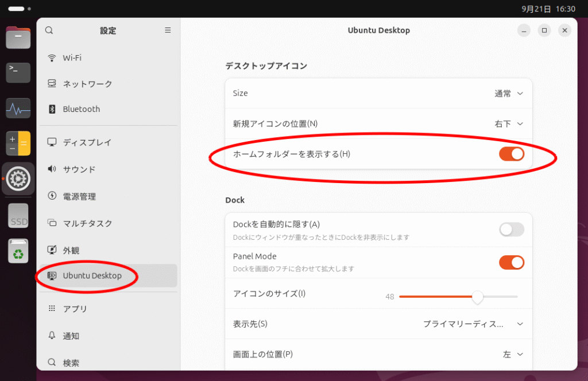Go to ネットワーク settings page

coord(109,84)
